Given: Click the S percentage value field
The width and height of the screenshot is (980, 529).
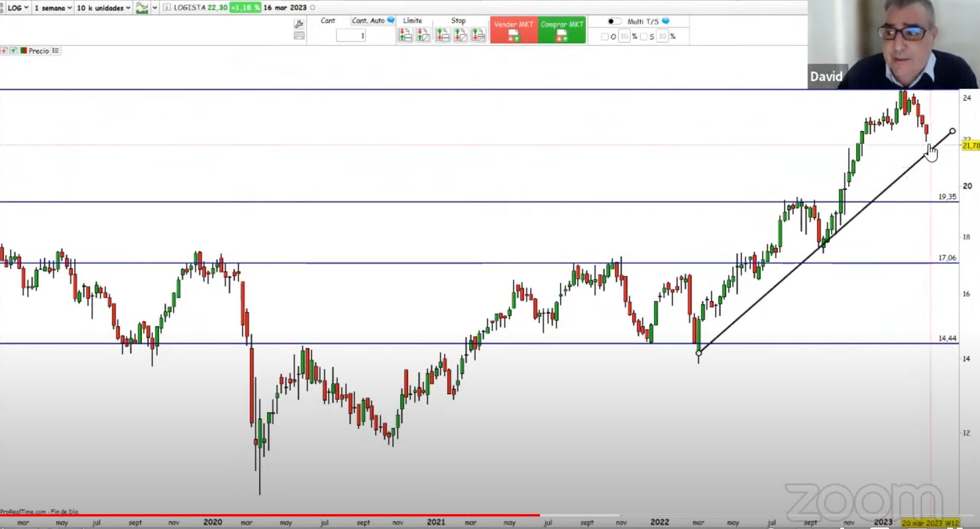Looking at the screenshot, I should [x=663, y=37].
